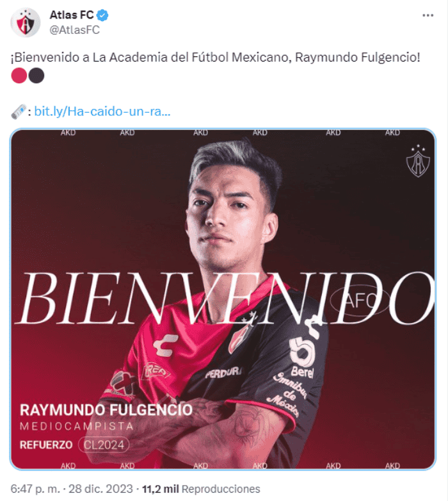
Task: Follow the bit.ly/Ha-caido-un-ra link
Action: (102, 111)
